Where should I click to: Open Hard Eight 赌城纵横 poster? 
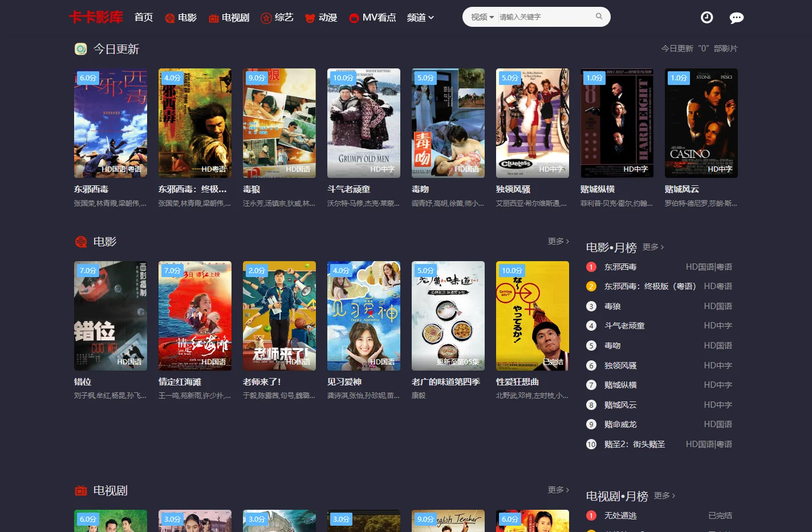(617, 123)
